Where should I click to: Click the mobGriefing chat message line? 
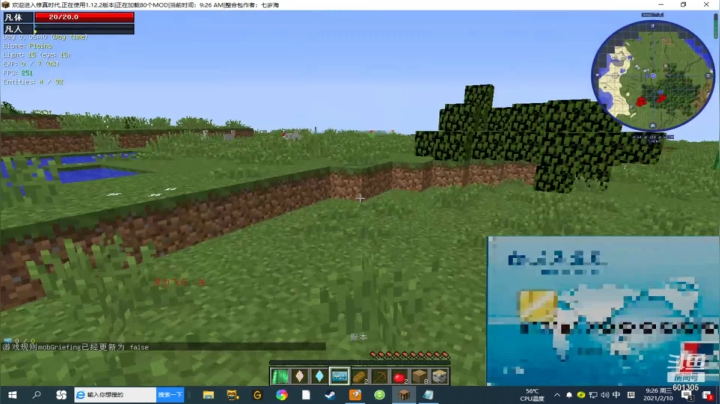(76, 347)
